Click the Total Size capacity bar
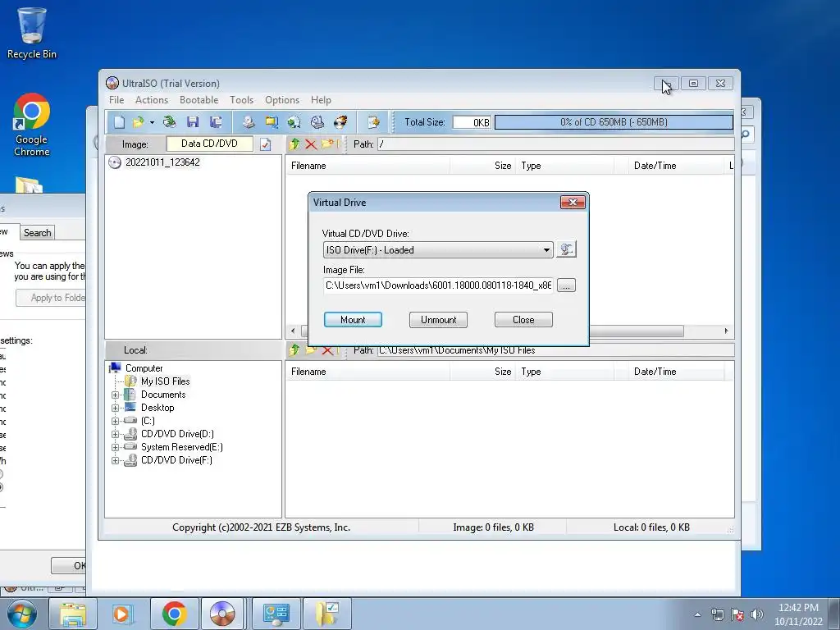The image size is (840, 630). coord(614,122)
